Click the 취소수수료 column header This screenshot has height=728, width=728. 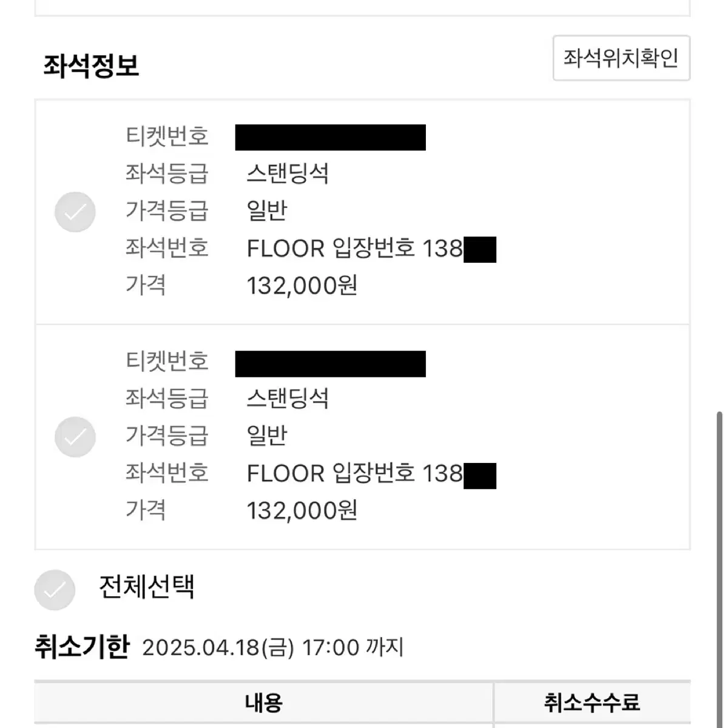[592, 703]
